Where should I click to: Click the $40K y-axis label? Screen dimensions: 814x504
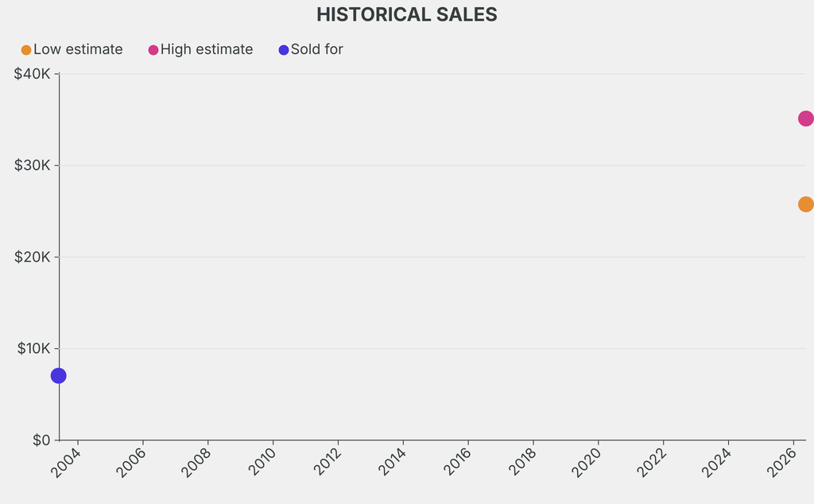coord(32,74)
